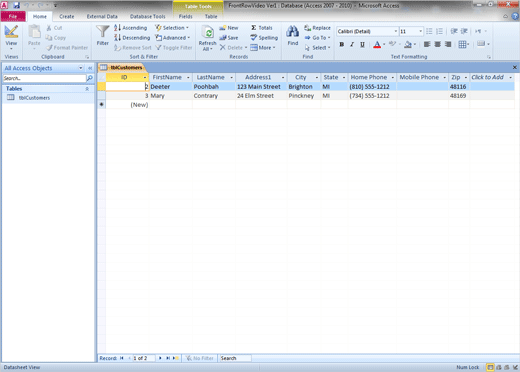Select the tblCustomers document tab
Viewport: 520px width, 372px height.
(122, 68)
